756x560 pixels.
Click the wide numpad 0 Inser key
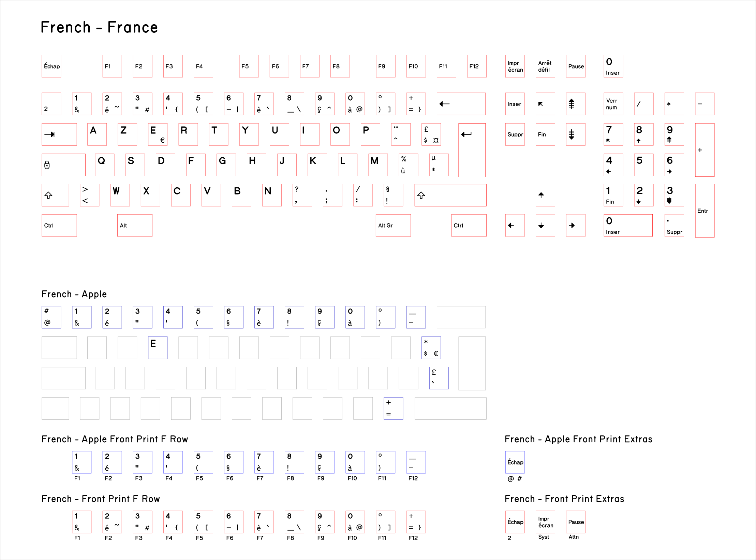[x=628, y=225]
